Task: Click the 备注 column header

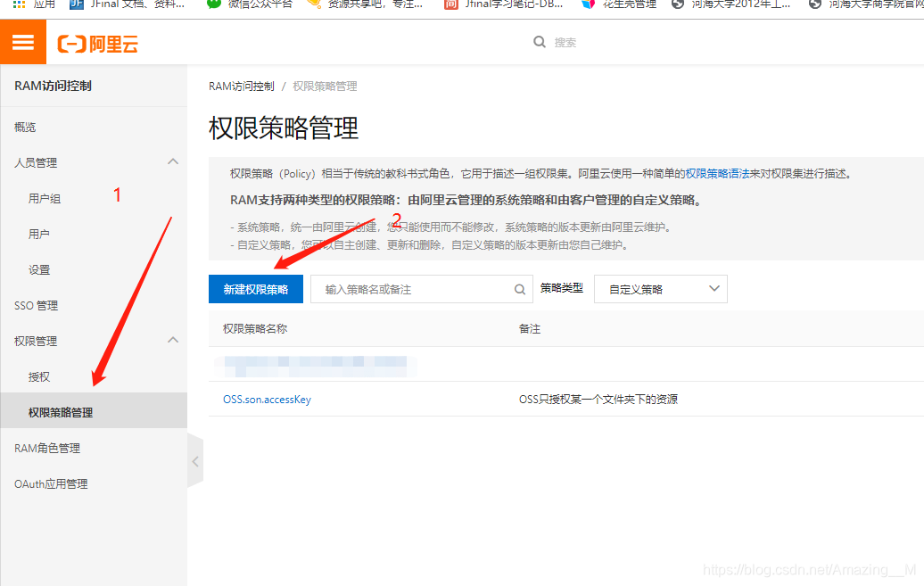Action: tap(530, 329)
